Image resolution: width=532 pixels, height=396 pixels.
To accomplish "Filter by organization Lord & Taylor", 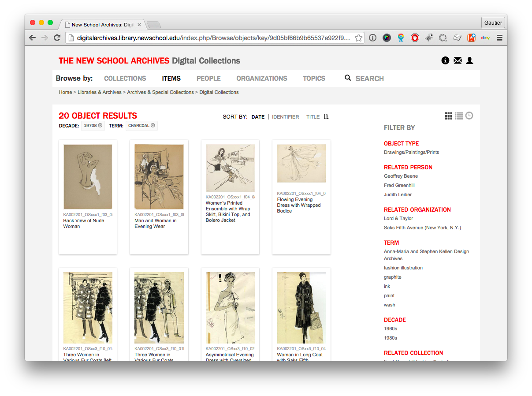I will 398,218.
